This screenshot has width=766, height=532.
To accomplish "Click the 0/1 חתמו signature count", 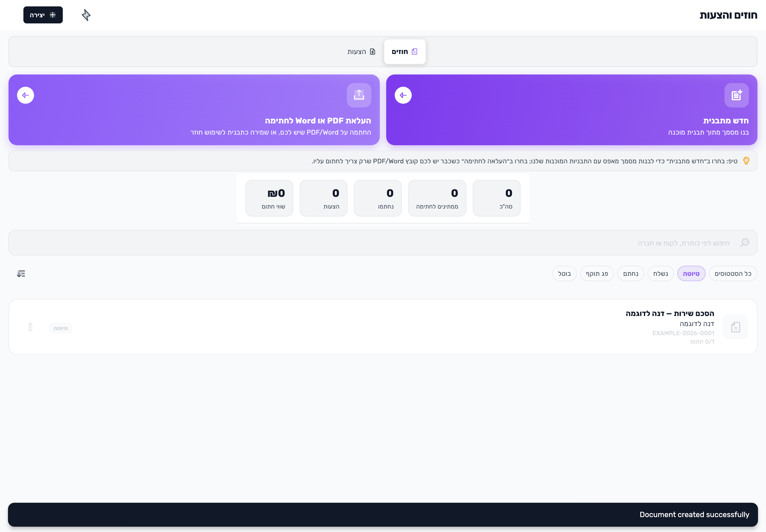I will click(702, 342).
